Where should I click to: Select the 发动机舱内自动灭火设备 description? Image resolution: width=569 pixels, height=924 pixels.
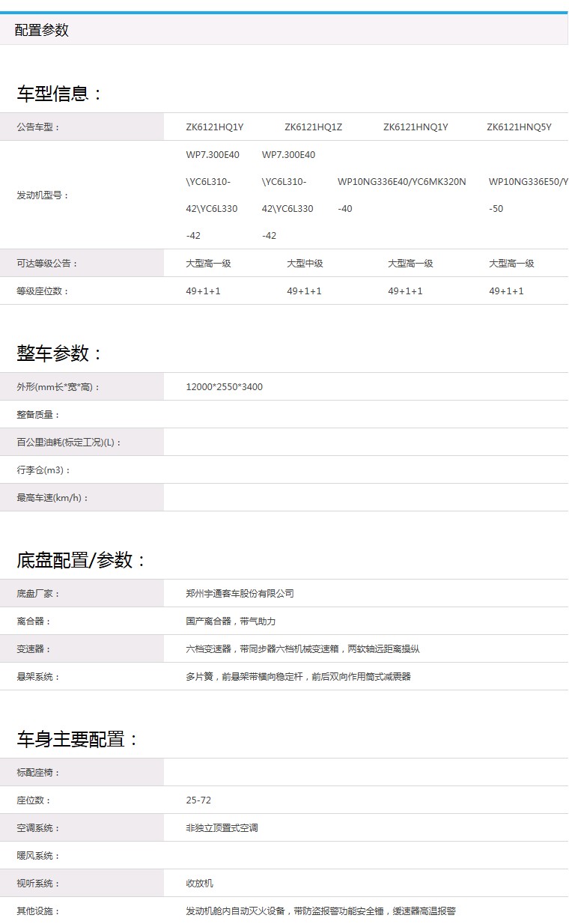pyautogui.click(x=320, y=911)
